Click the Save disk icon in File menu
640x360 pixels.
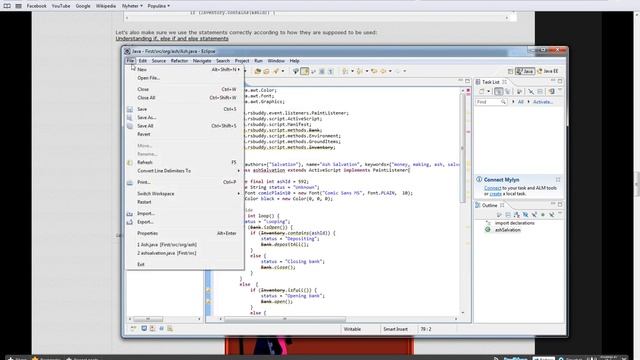(130, 109)
